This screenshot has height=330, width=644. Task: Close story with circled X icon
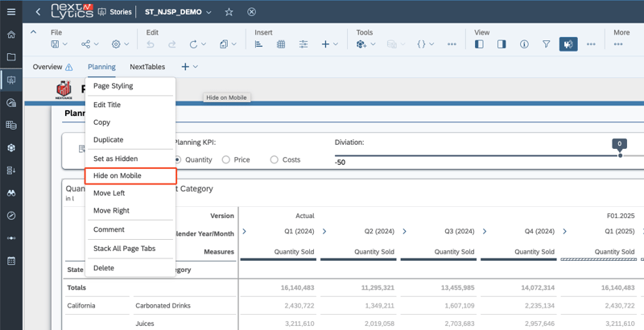252,12
